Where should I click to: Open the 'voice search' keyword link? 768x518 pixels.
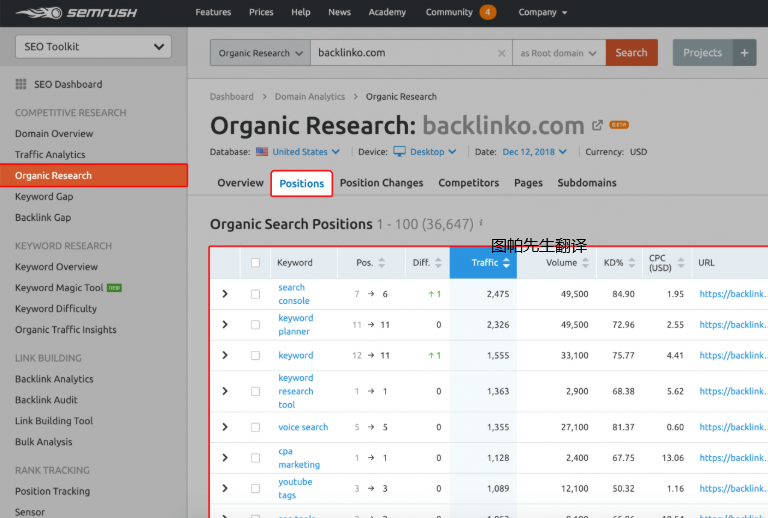303,427
